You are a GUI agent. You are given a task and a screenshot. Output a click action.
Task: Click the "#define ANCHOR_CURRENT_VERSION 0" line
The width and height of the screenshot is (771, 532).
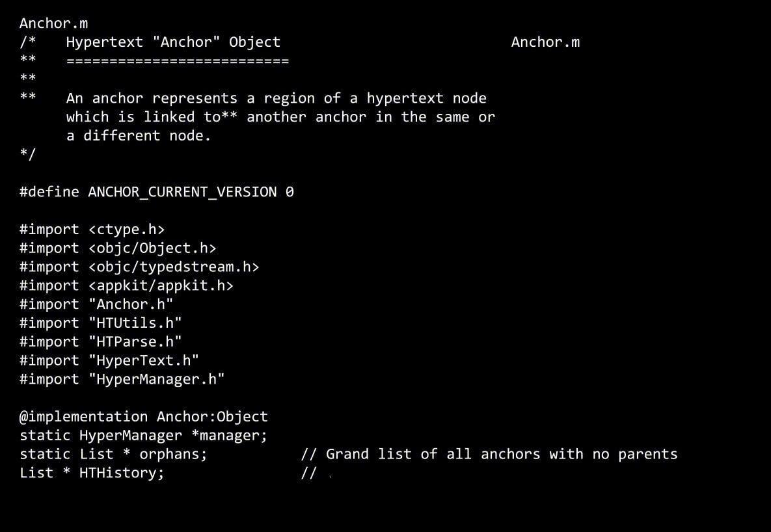(156, 192)
